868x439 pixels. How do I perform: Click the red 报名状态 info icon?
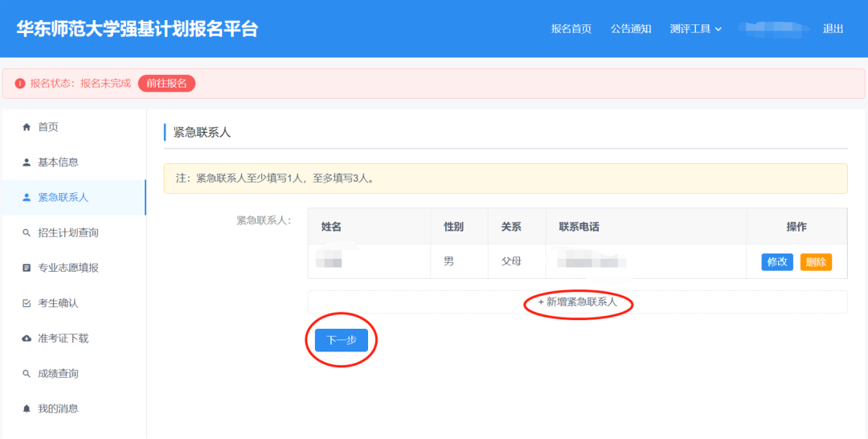(20, 84)
